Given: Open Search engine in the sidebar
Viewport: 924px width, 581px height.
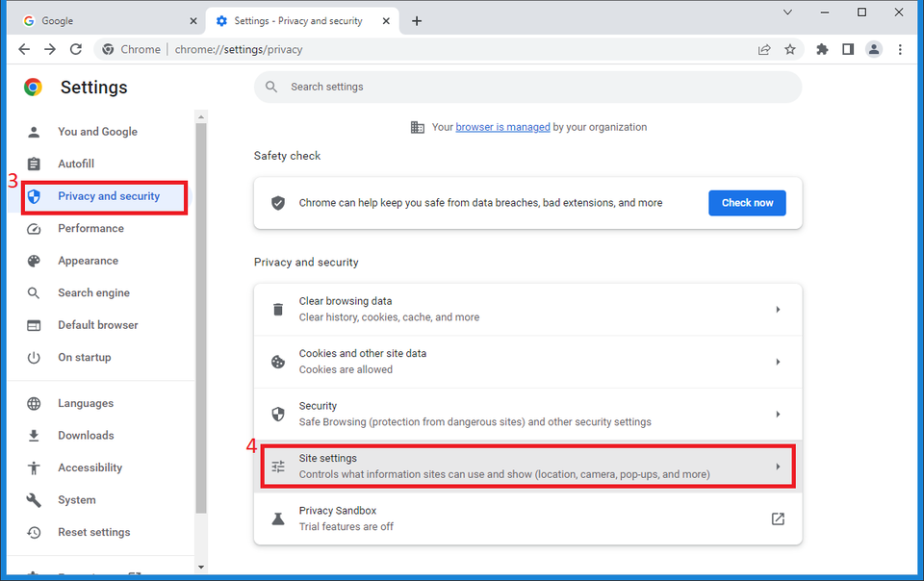Looking at the screenshot, I should coord(93,292).
